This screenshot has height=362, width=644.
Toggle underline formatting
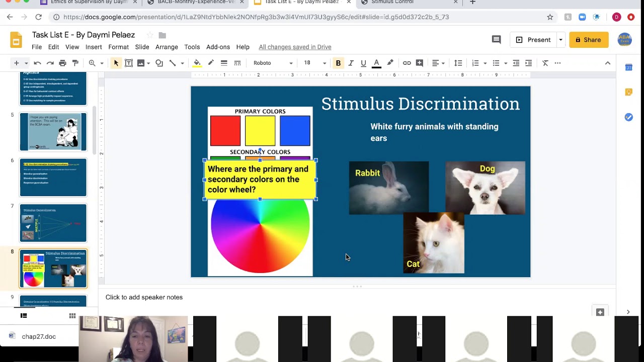point(363,63)
